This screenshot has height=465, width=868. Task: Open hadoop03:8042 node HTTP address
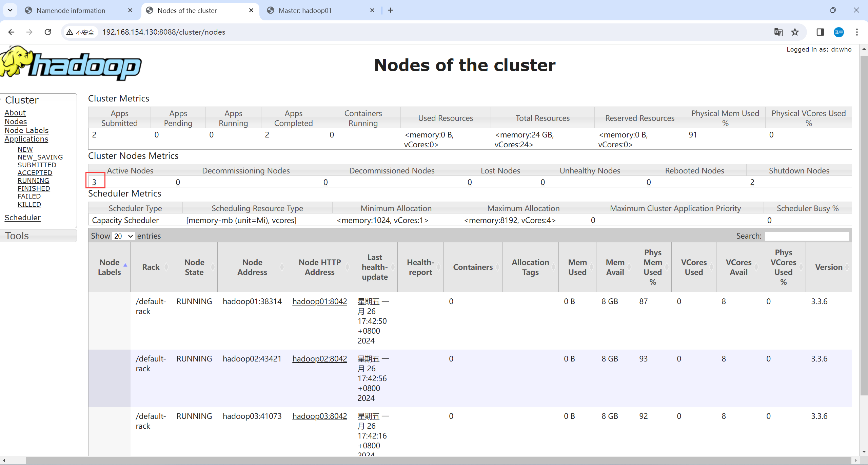320,416
